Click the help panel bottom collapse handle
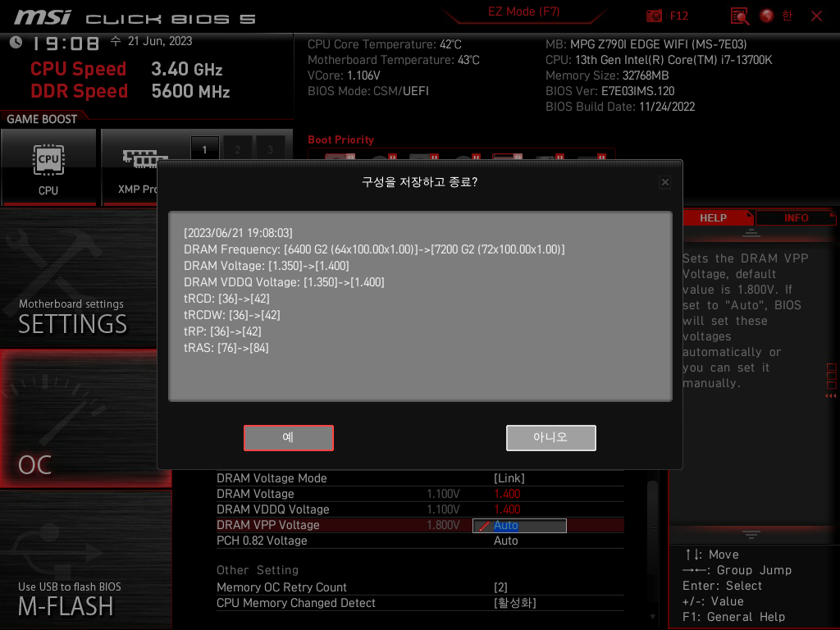Viewport: 840px width, 630px height. 751,535
